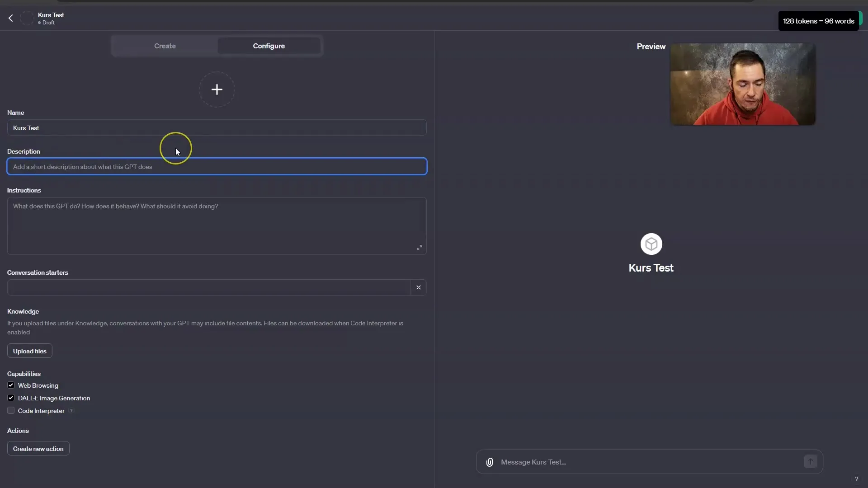This screenshot has width=868, height=488.
Task: Click the 3D cube icon in preview
Action: point(651,243)
